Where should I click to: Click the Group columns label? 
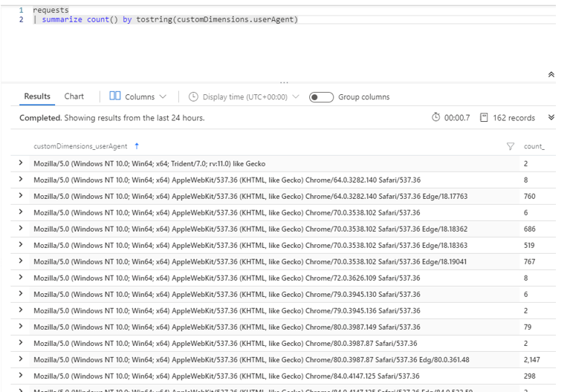[x=364, y=97]
